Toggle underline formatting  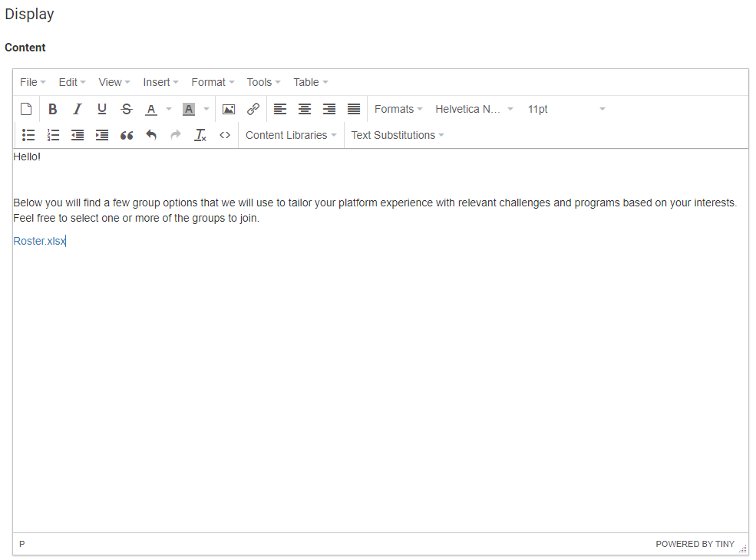pos(101,109)
